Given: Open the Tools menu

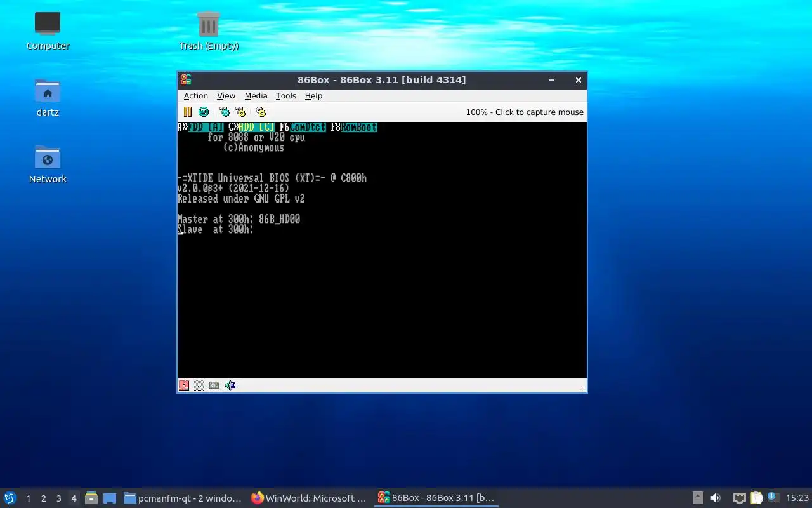Looking at the screenshot, I should [x=285, y=96].
